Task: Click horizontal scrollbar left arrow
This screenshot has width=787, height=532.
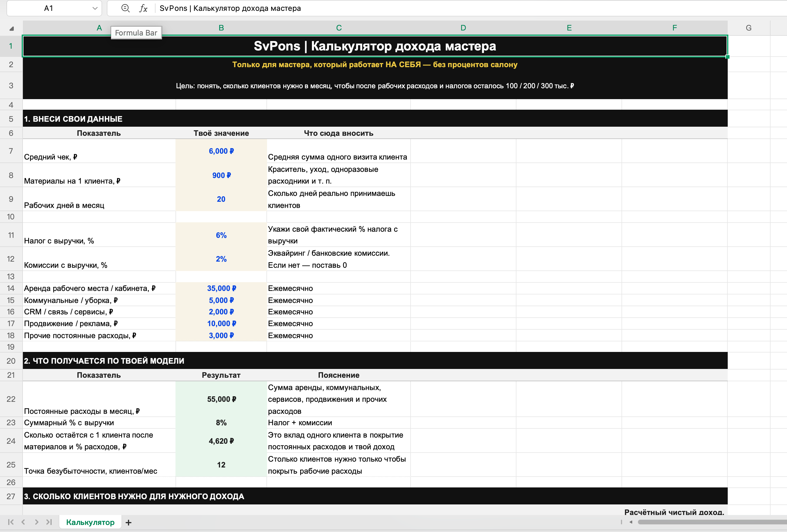Action: [631, 522]
